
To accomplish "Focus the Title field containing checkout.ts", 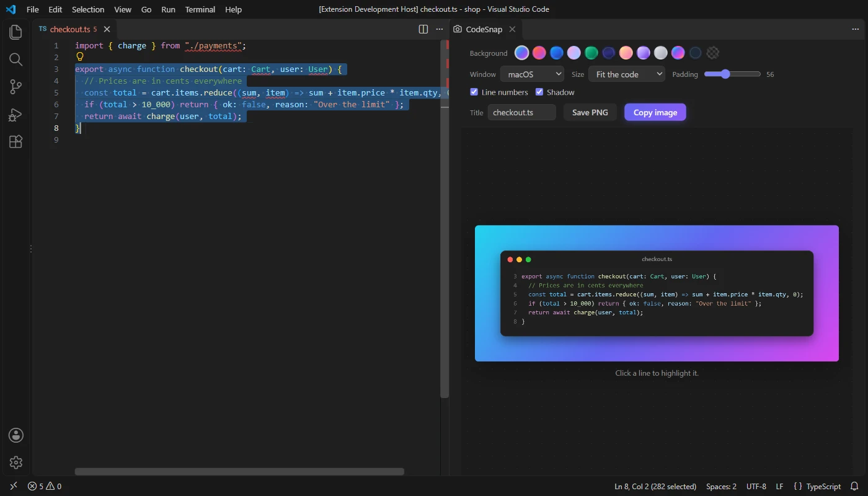I will 522,112.
